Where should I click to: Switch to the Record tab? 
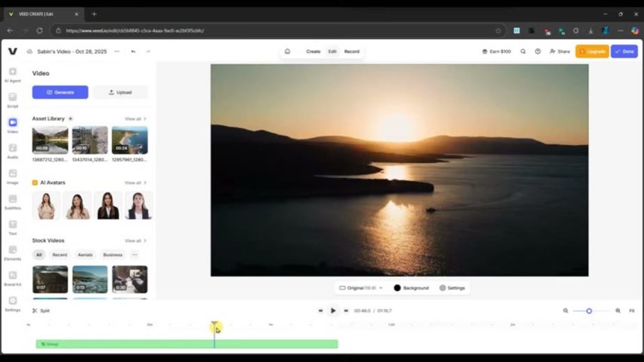pyautogui.click(x=352, y=52)
